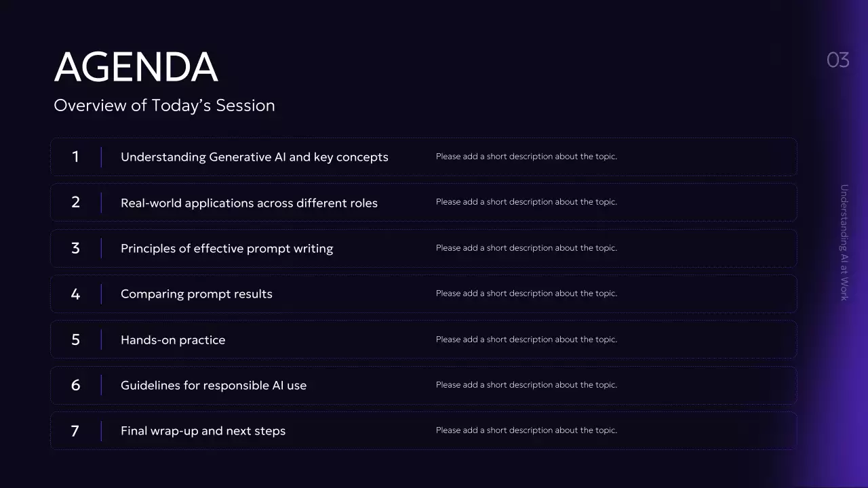Viewport: 868px width, 488px height.
Task: Click agenda number 1
Action: pos(75,157)
